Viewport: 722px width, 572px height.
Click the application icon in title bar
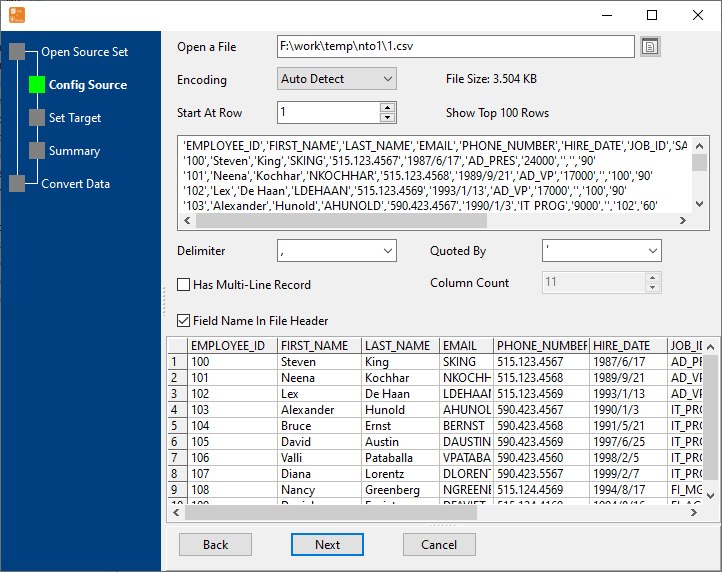click(17, 15)
